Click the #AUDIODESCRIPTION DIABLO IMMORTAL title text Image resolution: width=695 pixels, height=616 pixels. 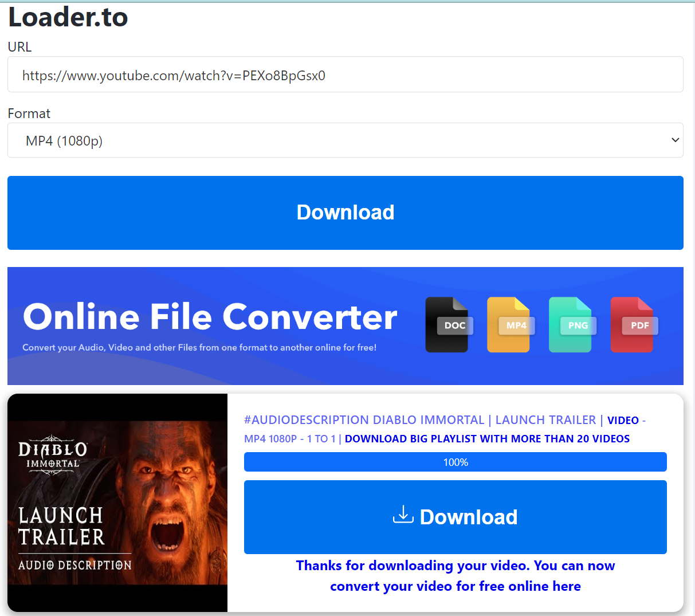[x=364, y=420]
